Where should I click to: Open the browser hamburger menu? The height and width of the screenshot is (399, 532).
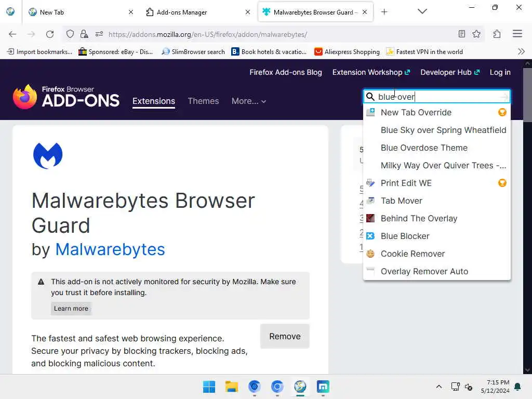tap(517, 34)
